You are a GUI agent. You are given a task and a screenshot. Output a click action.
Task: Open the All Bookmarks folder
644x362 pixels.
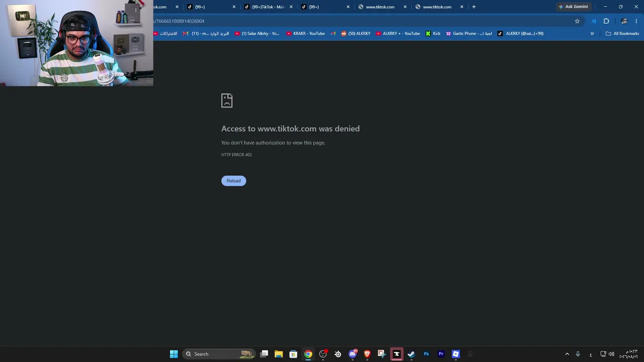point(622,33)
